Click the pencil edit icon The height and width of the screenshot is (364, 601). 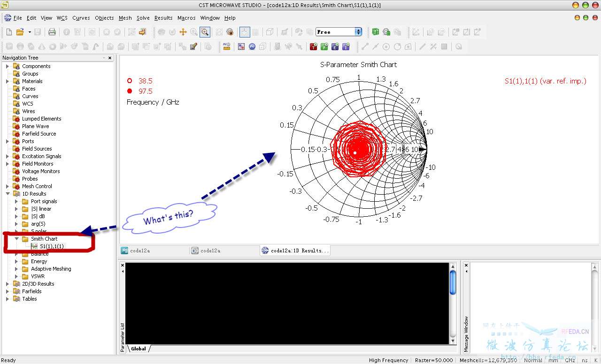[x=193, y=46]
